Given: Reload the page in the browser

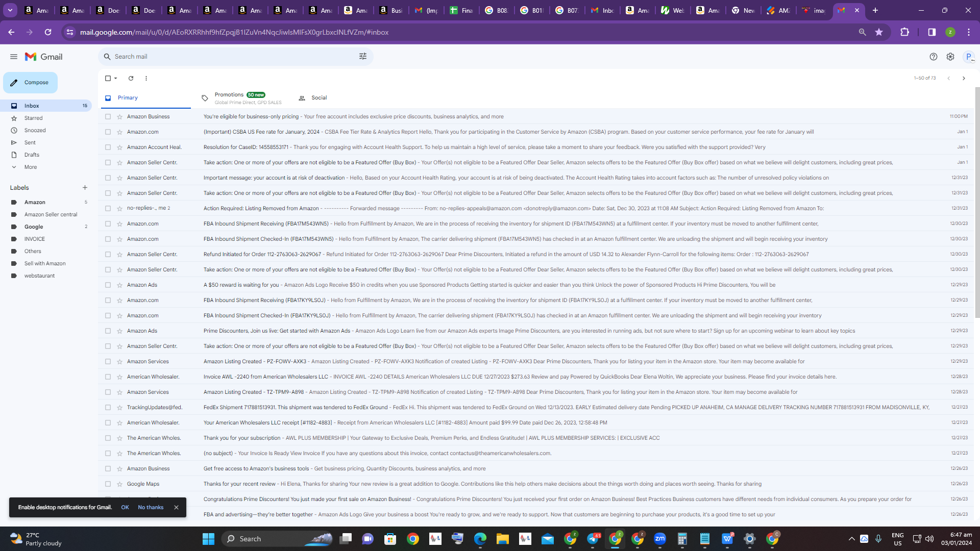Looking at the screenshot, I should point(48,32).
